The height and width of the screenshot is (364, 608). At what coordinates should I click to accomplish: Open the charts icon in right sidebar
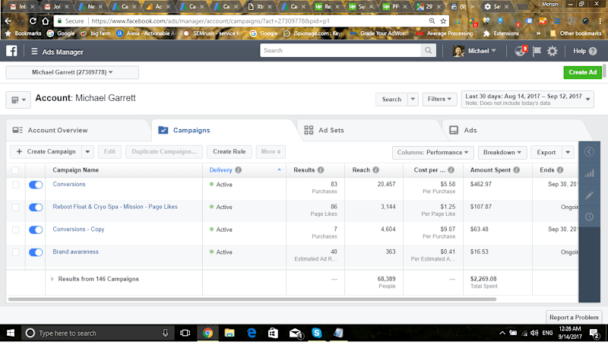point(590,174)
